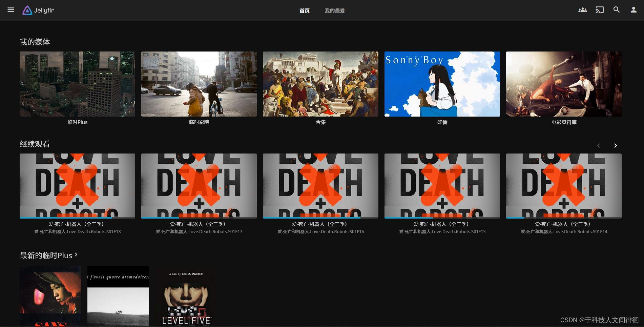Viewport: 644px width, 327px height.
Task: Resume Love Death Robots S01E18 thumbnail
Action: 77,186
